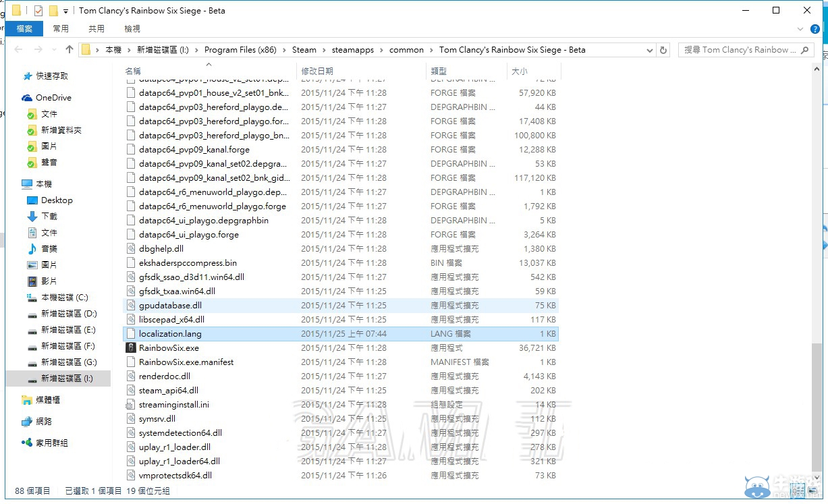Open address bar history dropdown

649,50
